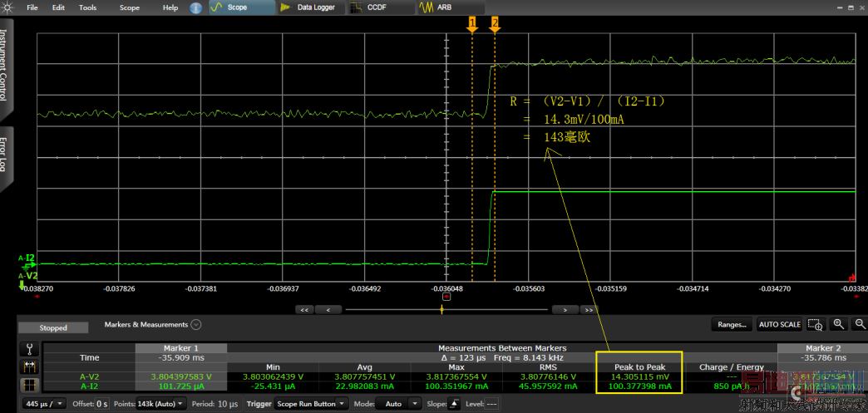Open the 445 µs/ time-base dropdown
The height and width of the screenshot is (413, 868).
(44, 404)
